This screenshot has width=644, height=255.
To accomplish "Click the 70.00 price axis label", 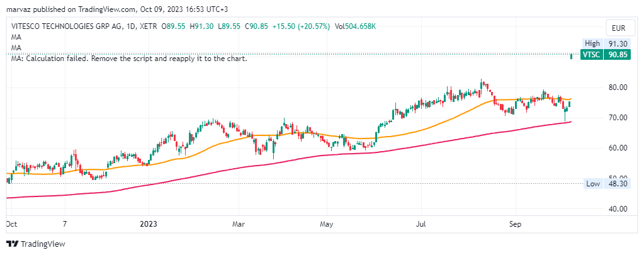I will tap(618, 118).
